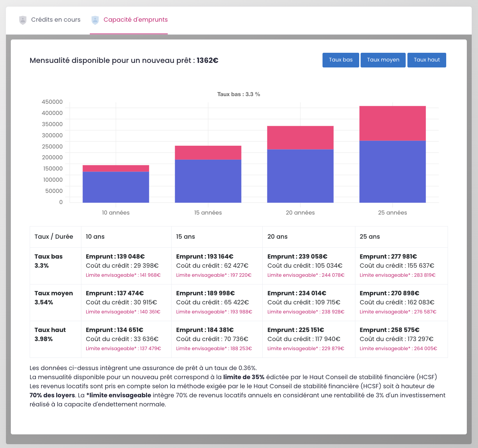Click the pink bar segment for 20 années
Screen dimensions: 478x448
[x=300, y=138]
